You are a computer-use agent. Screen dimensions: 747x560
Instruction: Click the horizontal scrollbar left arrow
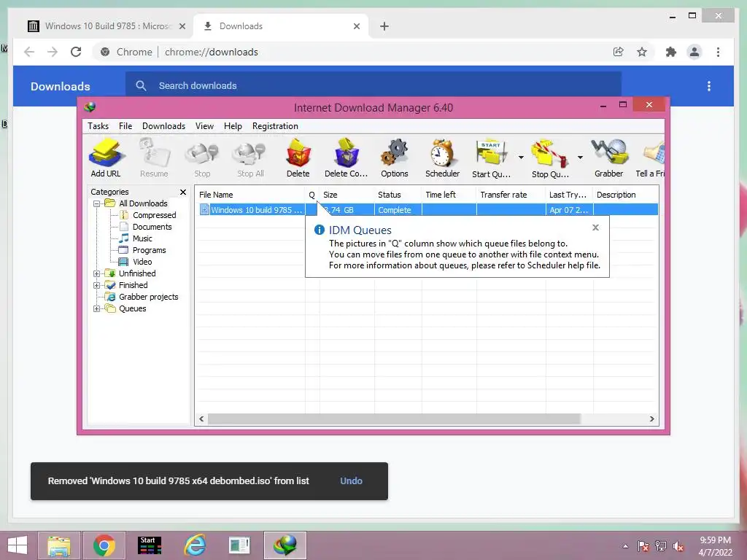pos(201,419)
